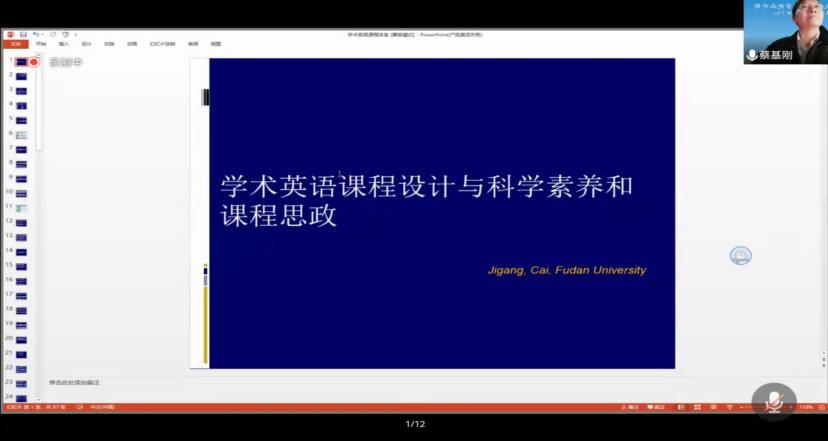The image size is (828, 441).
Task: Open the 插入 (Insert) ribbon tab
Action: coord(63,44)
